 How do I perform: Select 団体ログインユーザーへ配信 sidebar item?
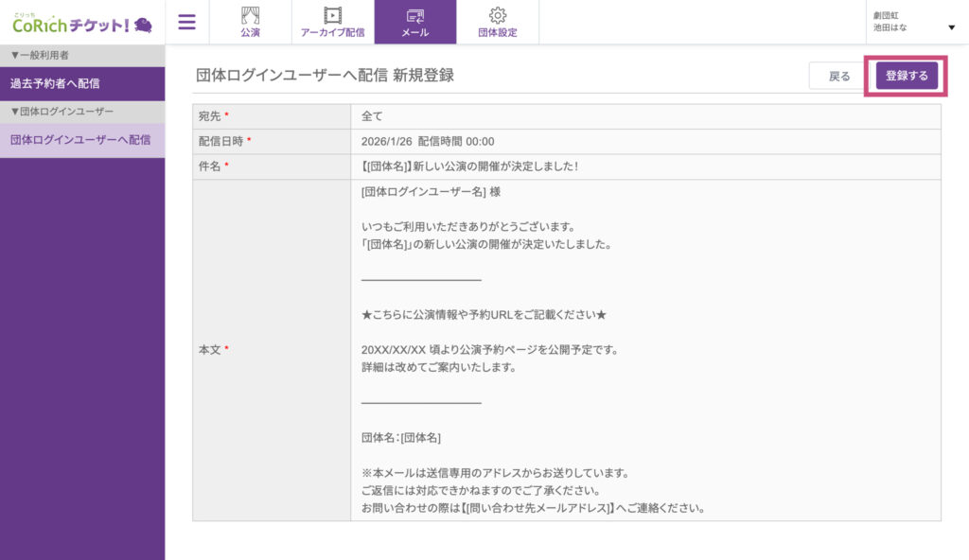click(x=82, y=140)
